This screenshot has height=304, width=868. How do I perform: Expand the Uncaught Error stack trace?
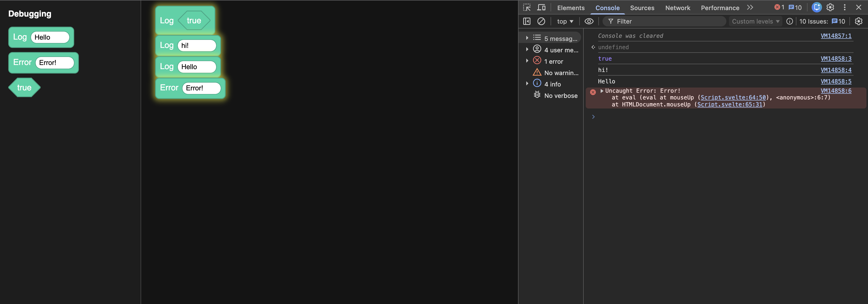[602, 91]
